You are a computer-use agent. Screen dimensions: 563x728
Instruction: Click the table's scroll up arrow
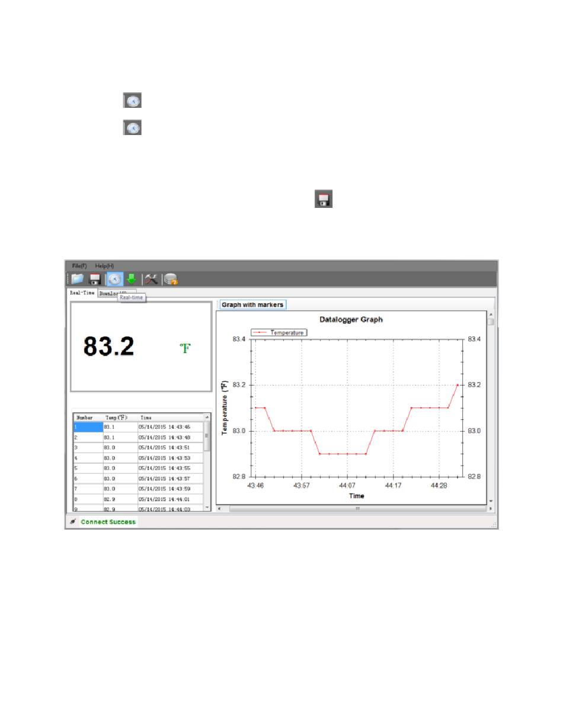(207, 417)
